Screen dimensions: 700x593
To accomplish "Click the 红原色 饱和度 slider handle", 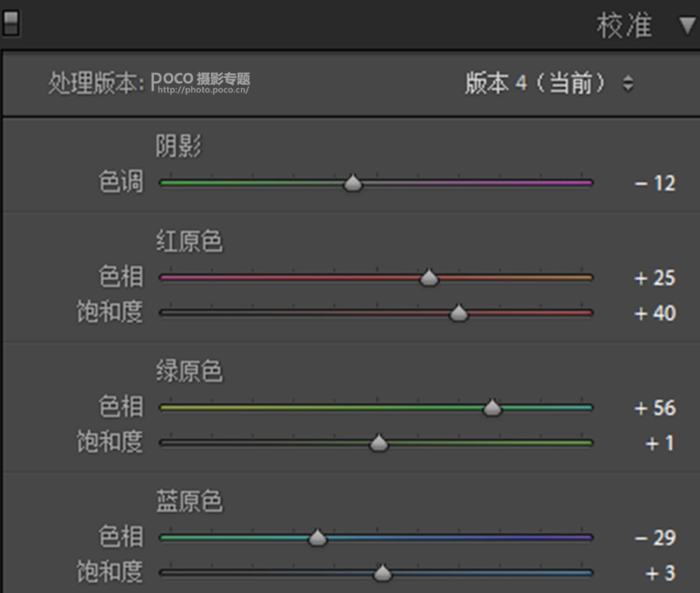I will click(459, 313).
